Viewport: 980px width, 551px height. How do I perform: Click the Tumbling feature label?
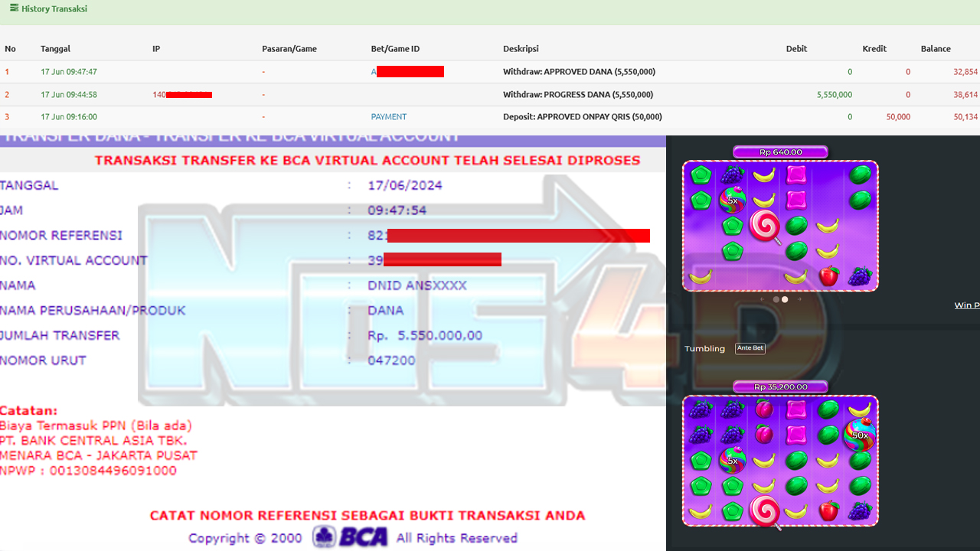click(704, 349)
